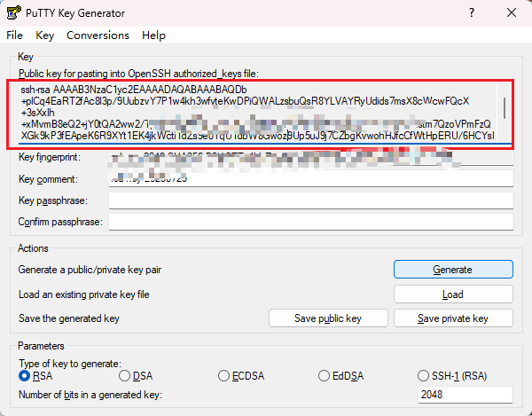
Task: Click Load to open existing private key
Action: click(x=452, y=294)
